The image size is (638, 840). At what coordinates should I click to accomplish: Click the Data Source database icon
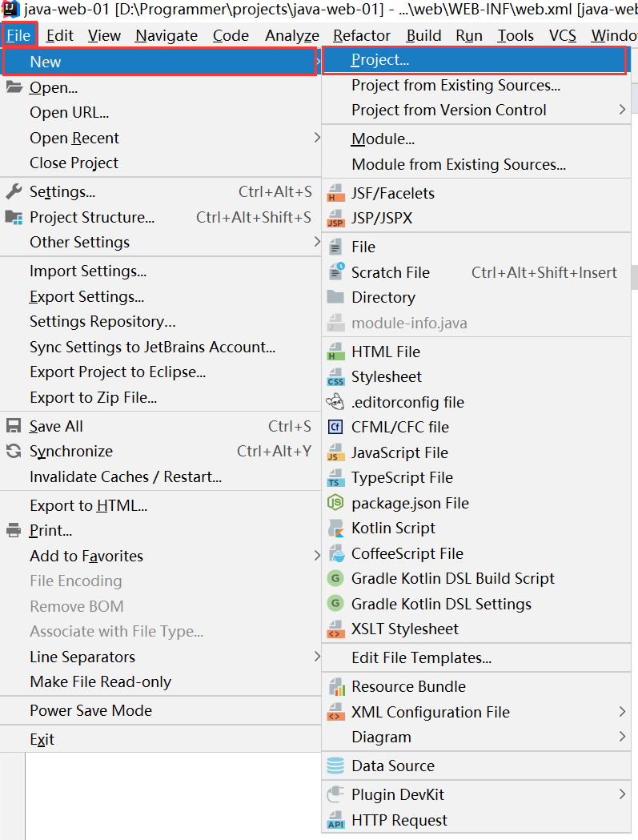tap(335, 766)
